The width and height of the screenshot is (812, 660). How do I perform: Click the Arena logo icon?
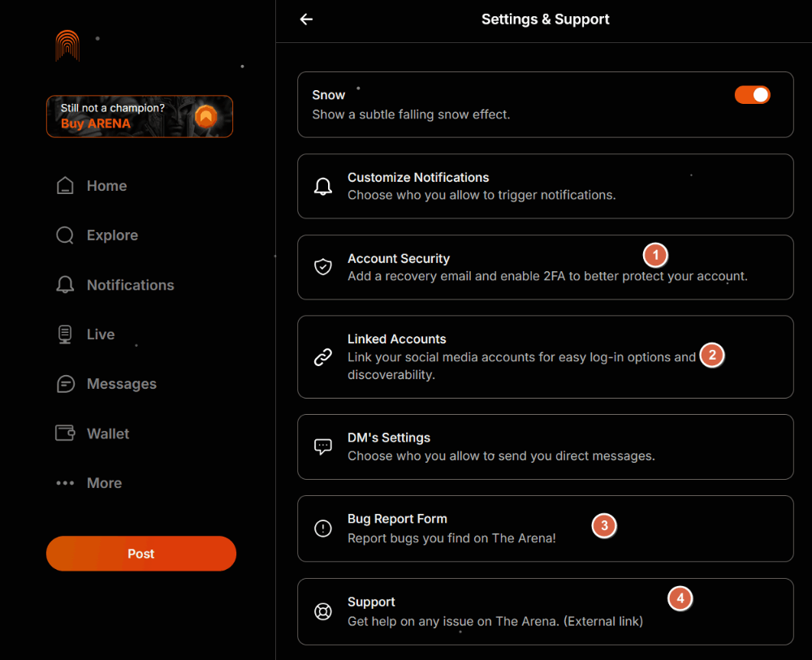67,45
